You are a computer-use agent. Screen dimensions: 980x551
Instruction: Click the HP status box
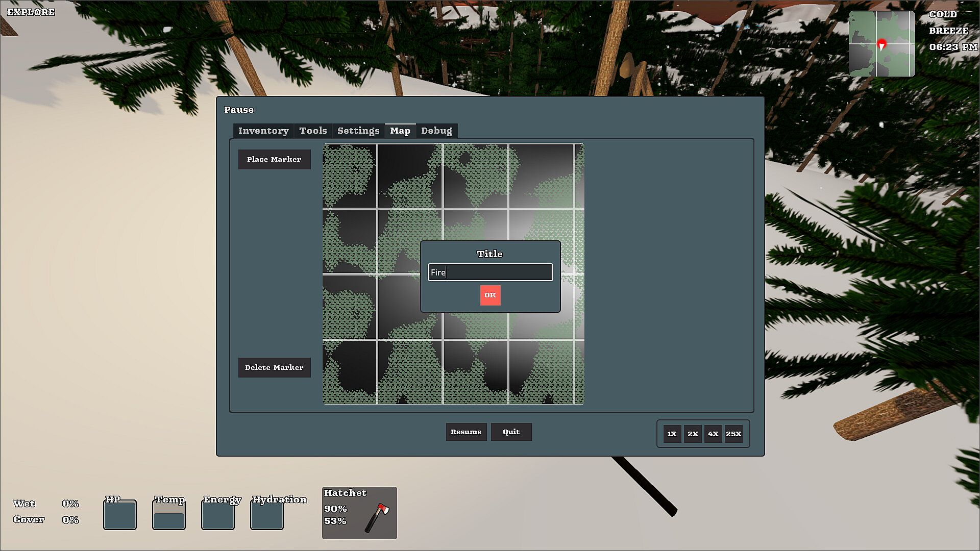click(120, 515)
